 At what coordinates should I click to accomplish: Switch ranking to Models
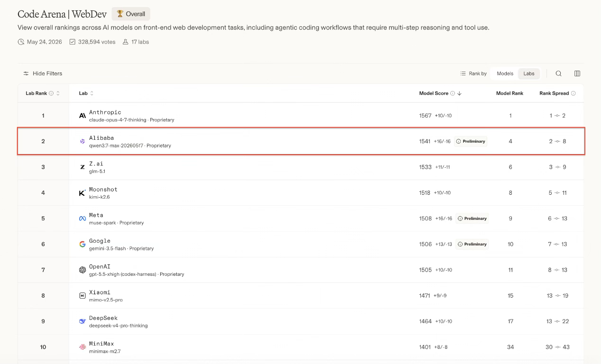505,73
